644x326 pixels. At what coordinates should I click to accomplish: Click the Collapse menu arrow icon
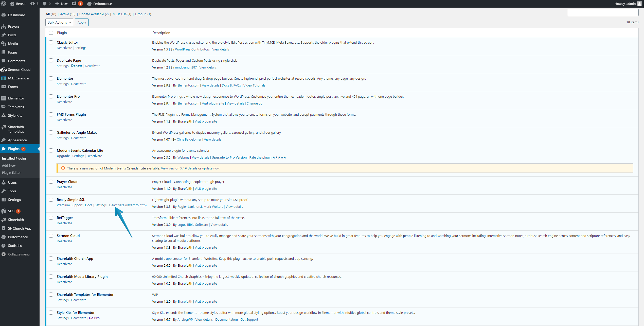click(4, 254)
